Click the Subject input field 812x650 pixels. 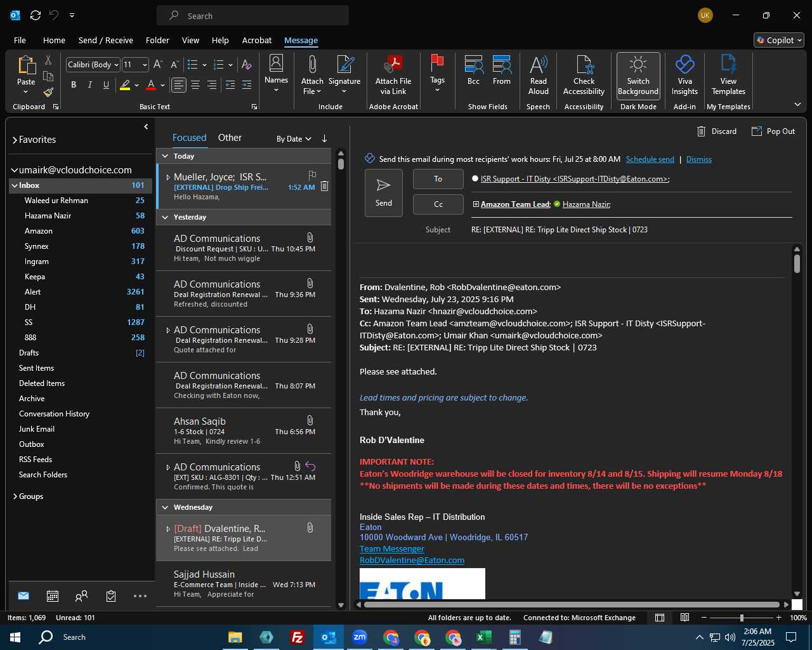point(631,230)
